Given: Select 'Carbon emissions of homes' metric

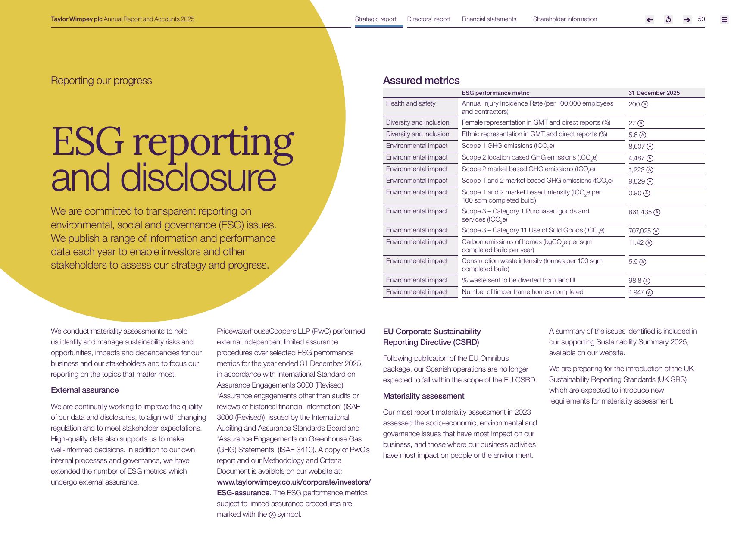Looking at the screenshot, I should click(527, 246).
